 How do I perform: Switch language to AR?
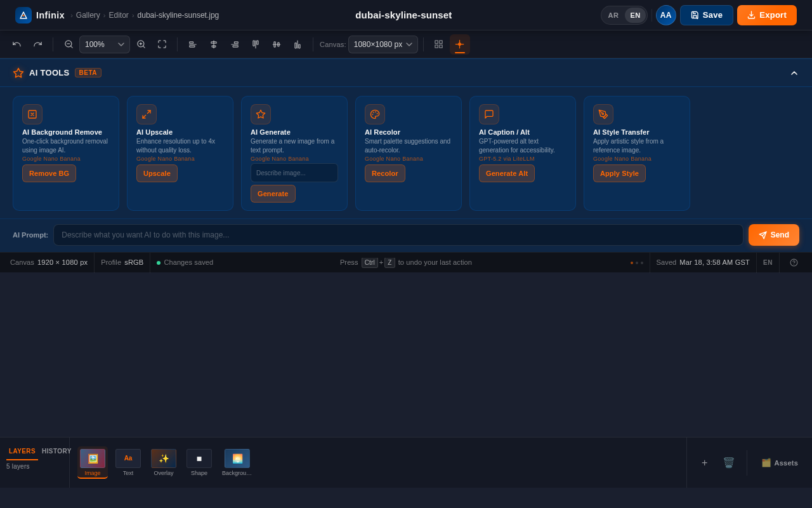point(613,15)
